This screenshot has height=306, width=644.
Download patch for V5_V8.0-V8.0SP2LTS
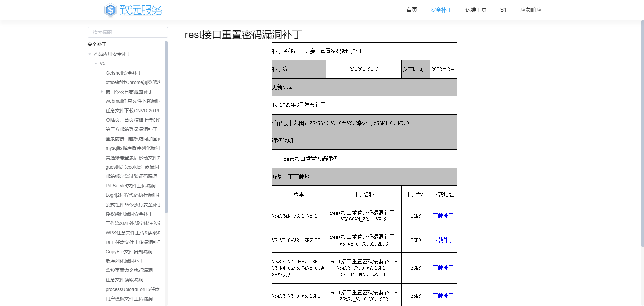[443, 240]
